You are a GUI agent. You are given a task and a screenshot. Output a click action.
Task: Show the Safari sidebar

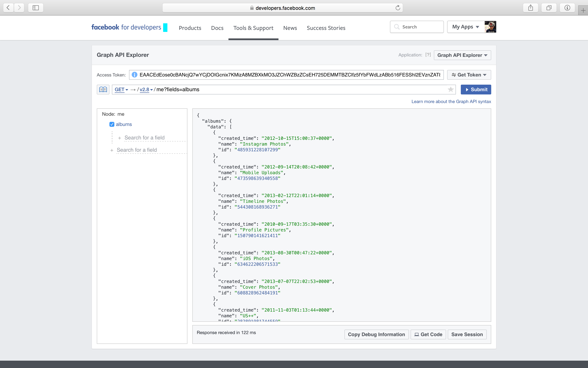(x=36, y=8)
